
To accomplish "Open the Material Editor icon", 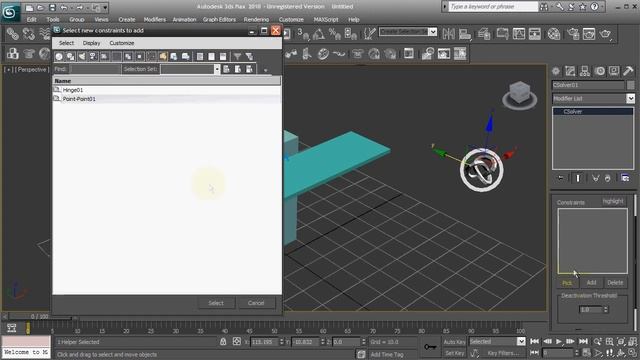I will pyautogui.click(x=554, y=33).
